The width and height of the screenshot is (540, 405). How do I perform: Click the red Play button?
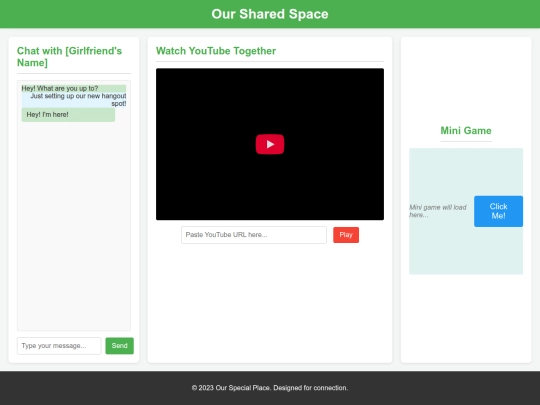click(x=346, y=235)
